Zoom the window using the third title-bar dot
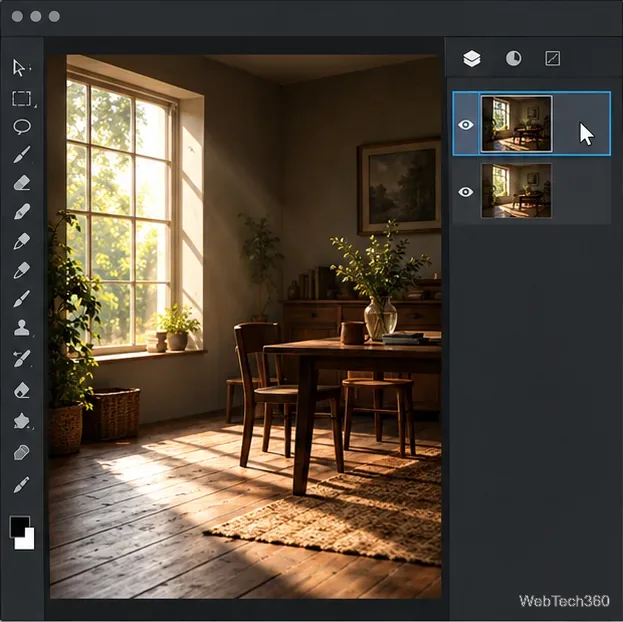 click(54, 16)
